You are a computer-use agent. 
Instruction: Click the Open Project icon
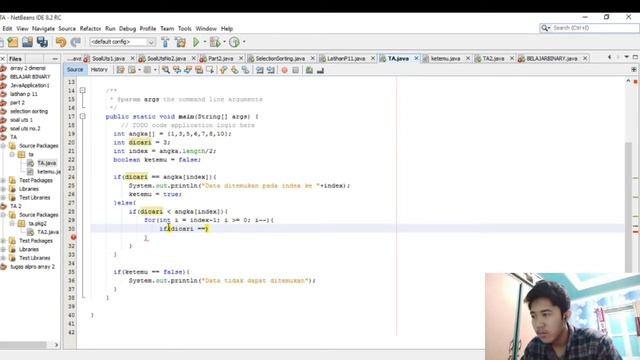pos(27,42)
